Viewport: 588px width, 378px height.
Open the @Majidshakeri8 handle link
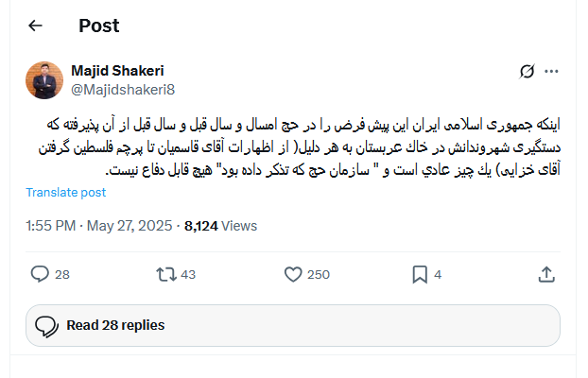pyautogui.click(x=123, y=89)
